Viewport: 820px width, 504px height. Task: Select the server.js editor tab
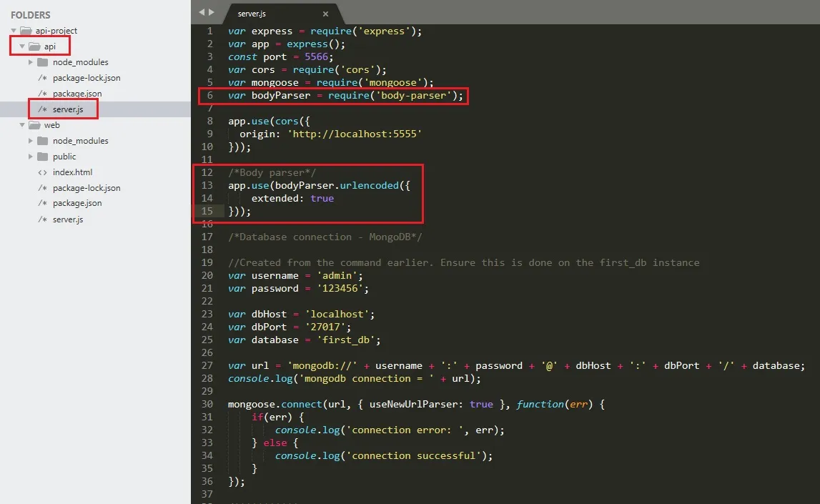coord(282,14)
